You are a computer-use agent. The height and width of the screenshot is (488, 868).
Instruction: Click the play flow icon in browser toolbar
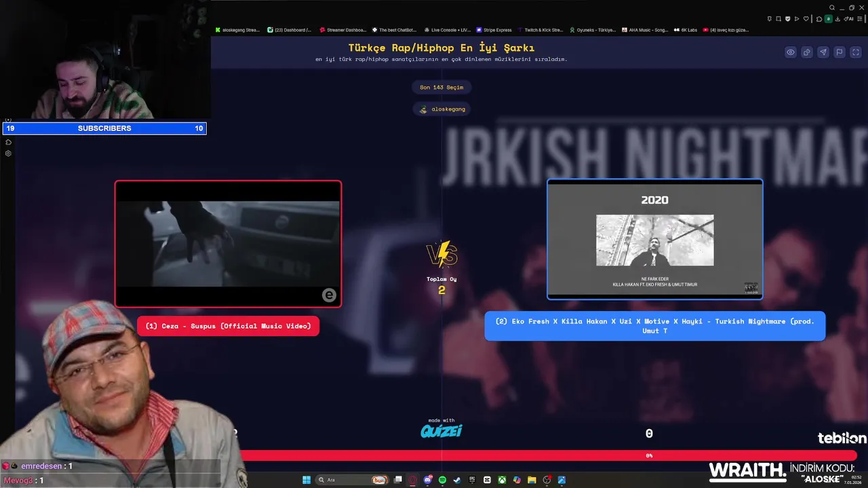point(797,18)
